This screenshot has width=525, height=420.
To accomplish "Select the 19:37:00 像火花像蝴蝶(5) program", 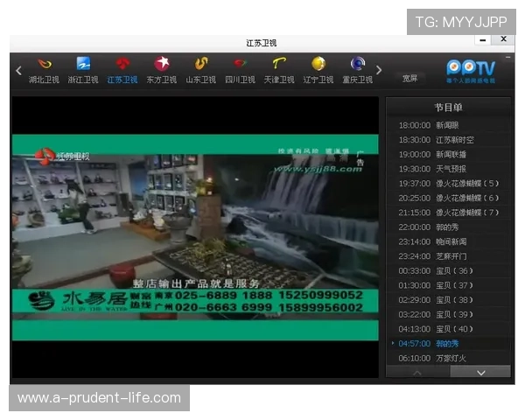I will (x=448, y=184).
